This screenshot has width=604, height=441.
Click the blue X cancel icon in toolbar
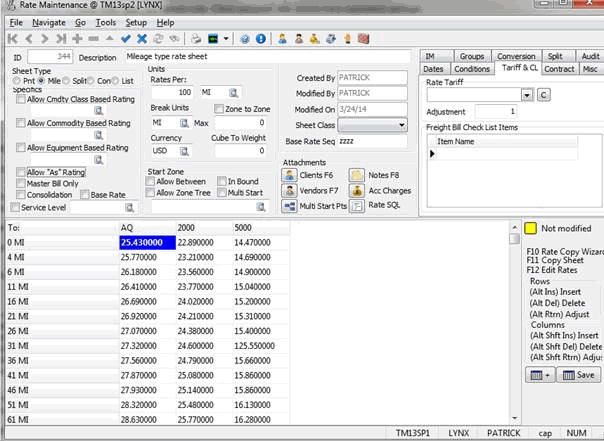pyautogui.click(x=142, y=38)
